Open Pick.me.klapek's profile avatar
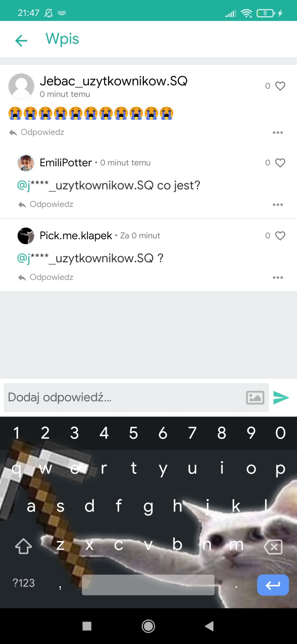The image size is (297, 644). [26, 236]
